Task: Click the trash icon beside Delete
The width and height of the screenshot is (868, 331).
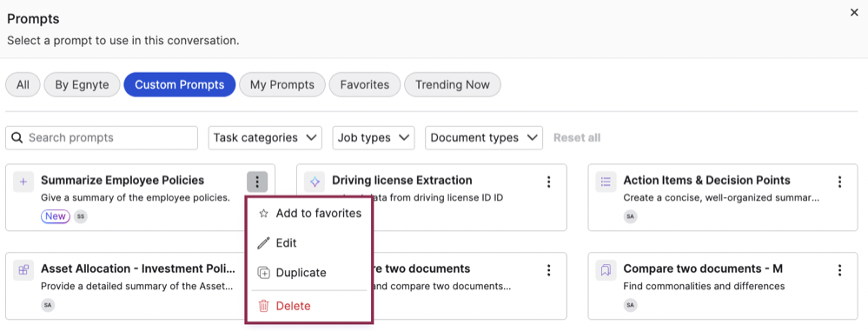Action: click(263, 306)
